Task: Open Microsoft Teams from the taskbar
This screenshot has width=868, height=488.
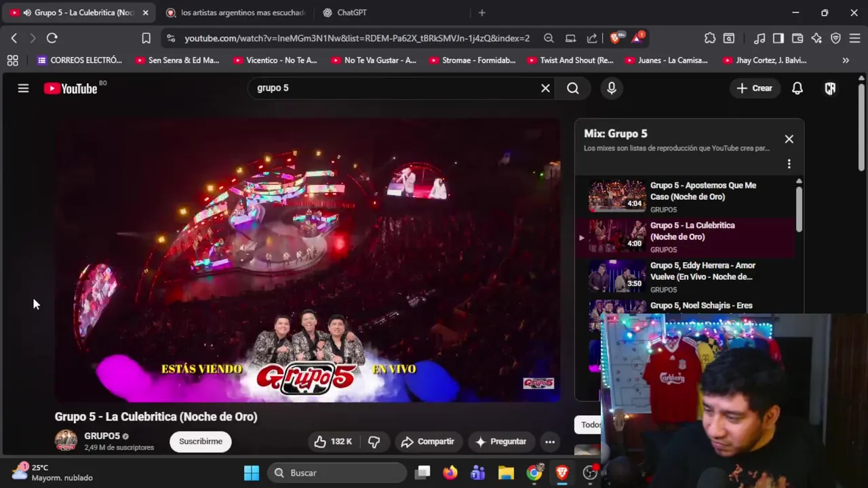Action: click(478, 472)
